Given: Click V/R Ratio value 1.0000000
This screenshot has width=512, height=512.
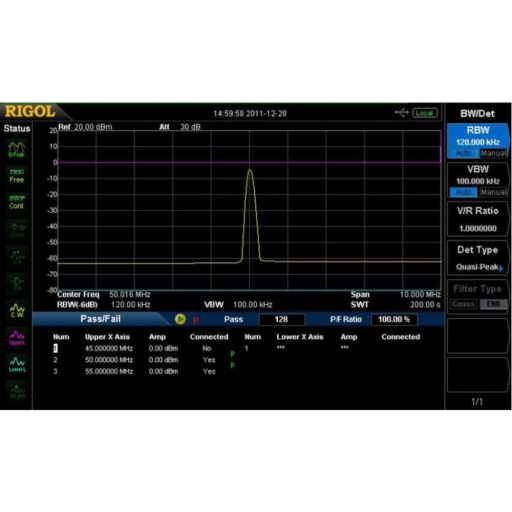Looking at the screenshot, I should click(x=478, y=229).
